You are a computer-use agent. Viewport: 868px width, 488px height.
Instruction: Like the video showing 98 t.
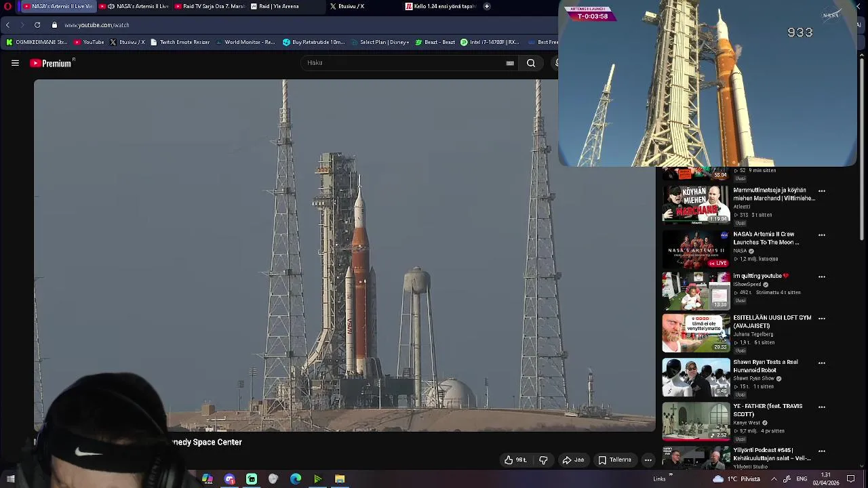click(x=515, y=460)
